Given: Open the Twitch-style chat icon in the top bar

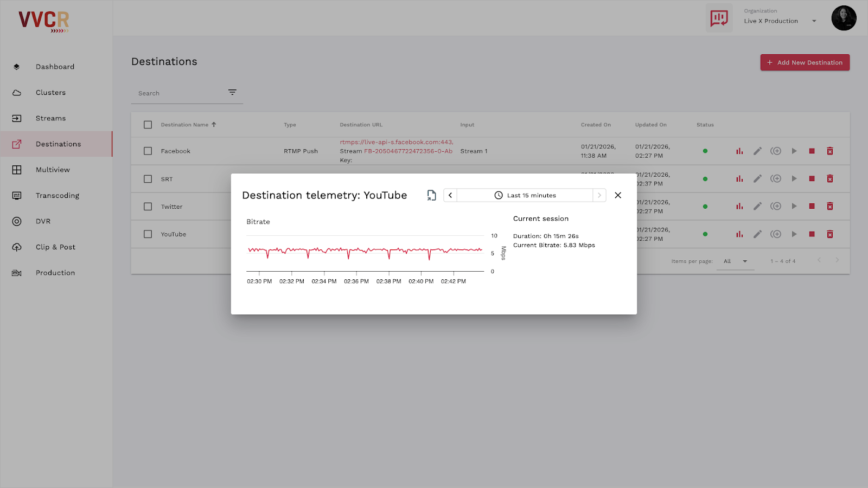Looking at the screenshot, I should click(719, 17).
